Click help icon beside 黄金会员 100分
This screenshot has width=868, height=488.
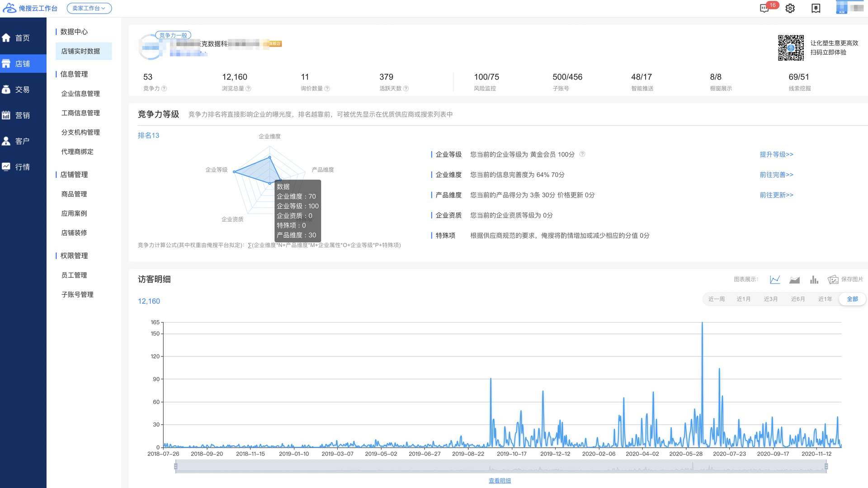[x=582, y=154]
